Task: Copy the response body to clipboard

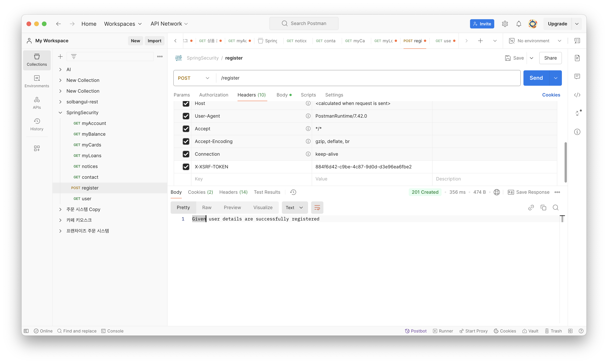Action: pos(543,208)
